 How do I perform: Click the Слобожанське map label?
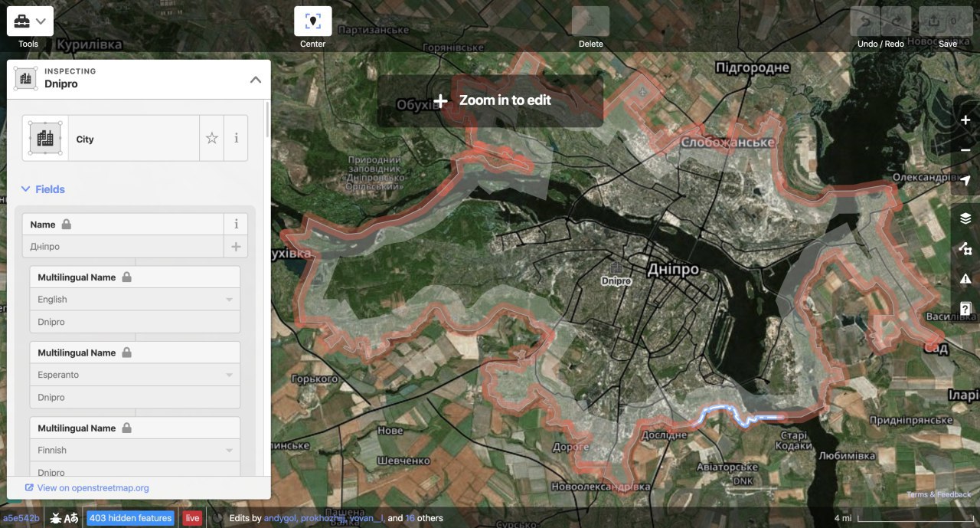pyautogui.click(x=727, y=143)
